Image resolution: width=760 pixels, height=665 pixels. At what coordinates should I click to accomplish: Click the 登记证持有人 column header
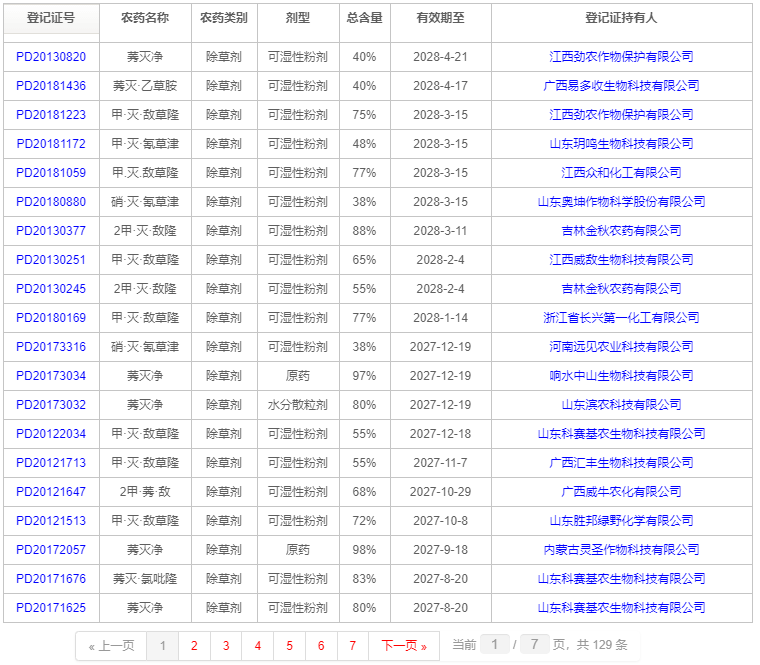[621, 18]
